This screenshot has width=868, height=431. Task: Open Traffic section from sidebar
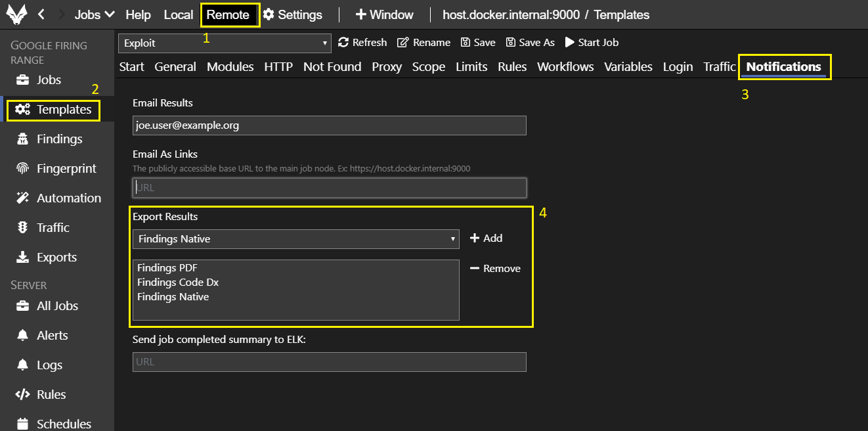[53, 227]
